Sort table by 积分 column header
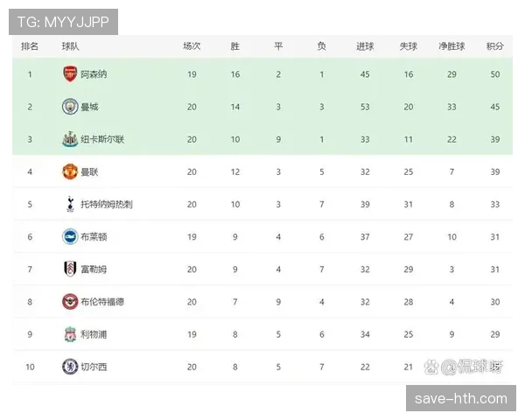 [495, 46]
